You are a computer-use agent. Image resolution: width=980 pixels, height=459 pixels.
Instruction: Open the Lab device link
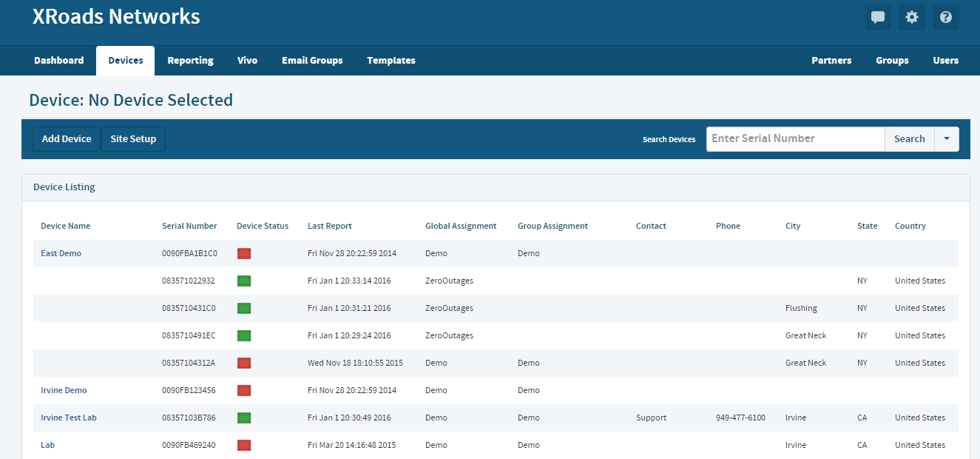pos(47,445)
